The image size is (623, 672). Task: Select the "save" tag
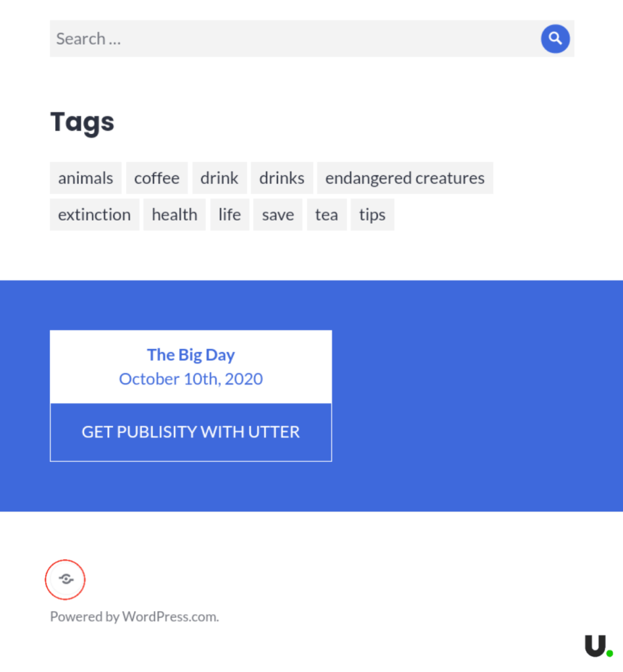click(278, 215)
